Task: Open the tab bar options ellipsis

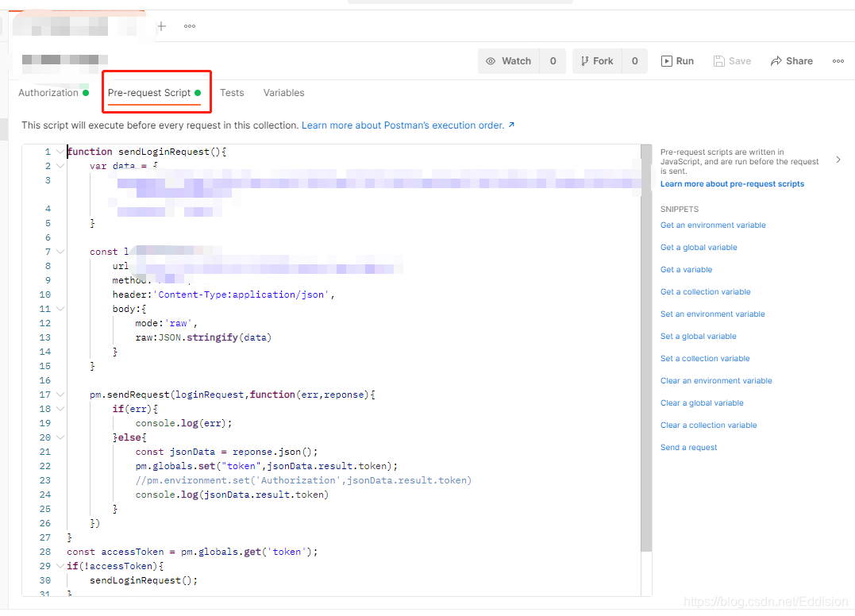Action: click(190, 26)
